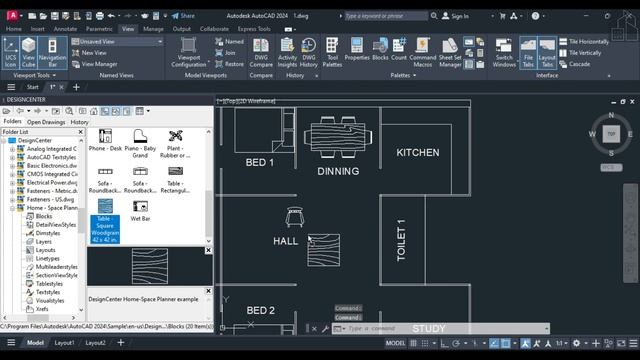Expand the Viewport Tools panel arrow

point(54,76)
